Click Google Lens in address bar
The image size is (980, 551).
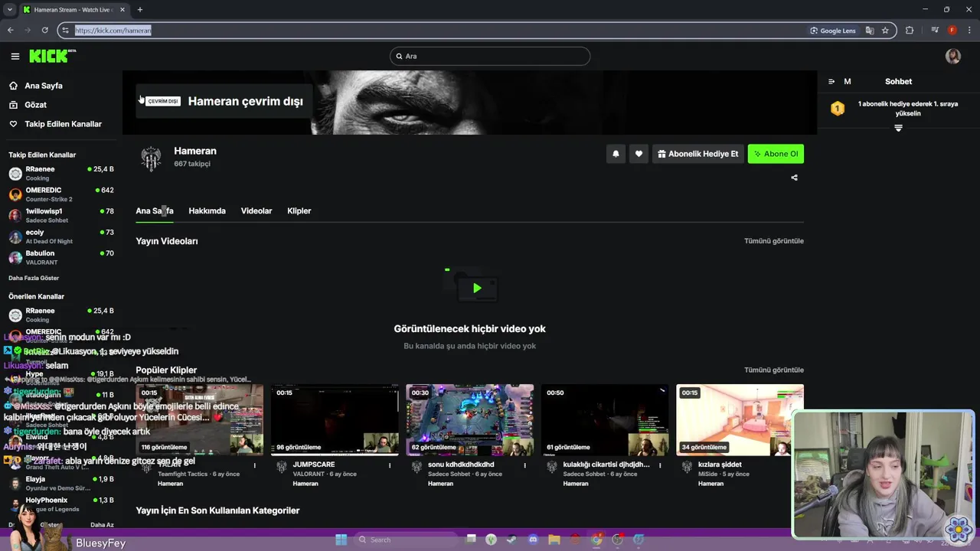(833, 31)
